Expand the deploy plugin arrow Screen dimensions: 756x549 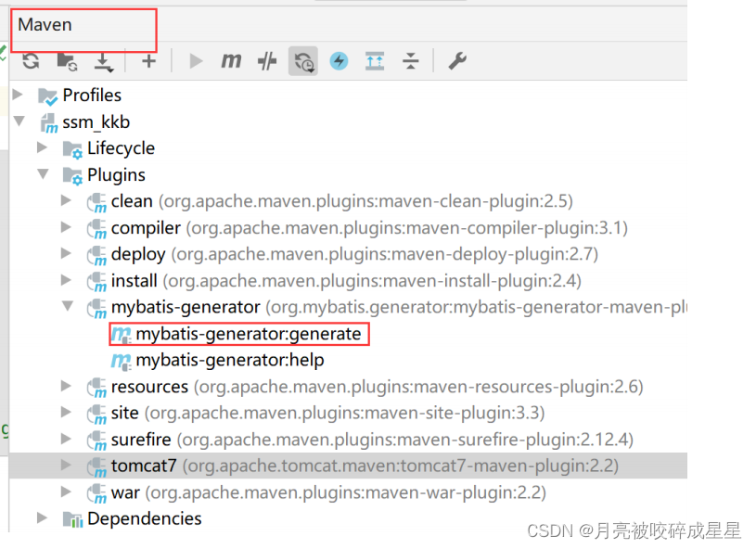[x=66, y=253]
